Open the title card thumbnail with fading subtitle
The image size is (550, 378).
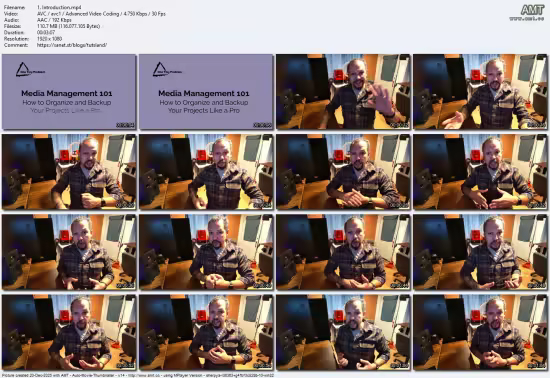point(69,92)
